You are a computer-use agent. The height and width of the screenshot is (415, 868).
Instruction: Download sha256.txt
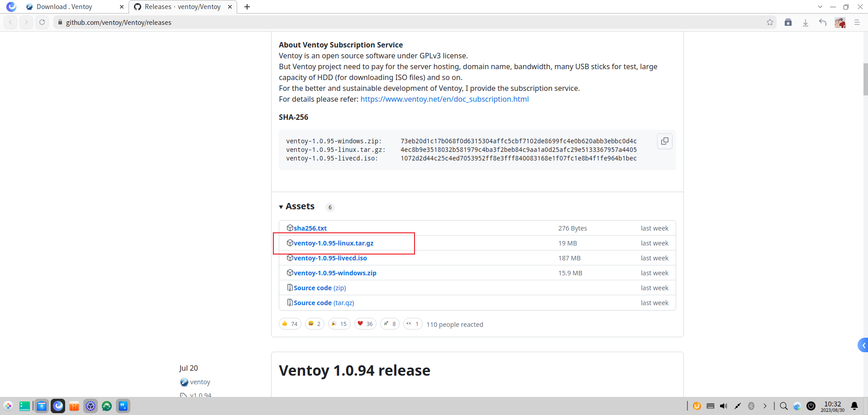(x=310, y=228)
